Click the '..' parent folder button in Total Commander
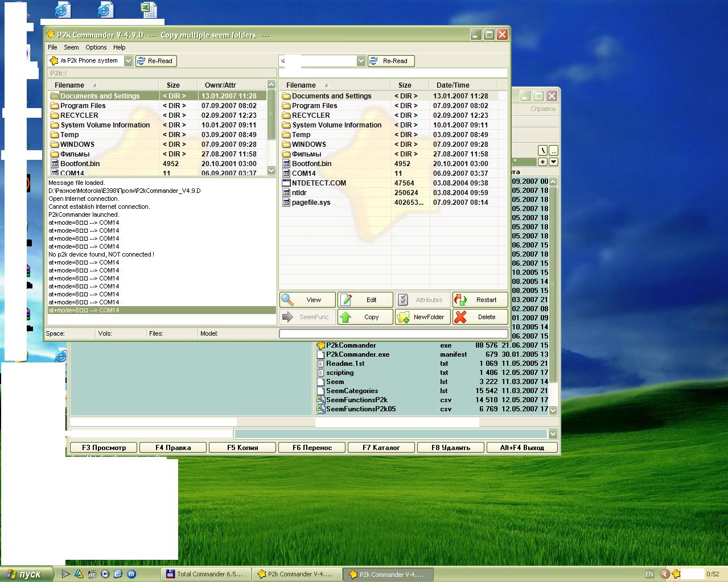This screenshot has width=728, height=582. 553,151
